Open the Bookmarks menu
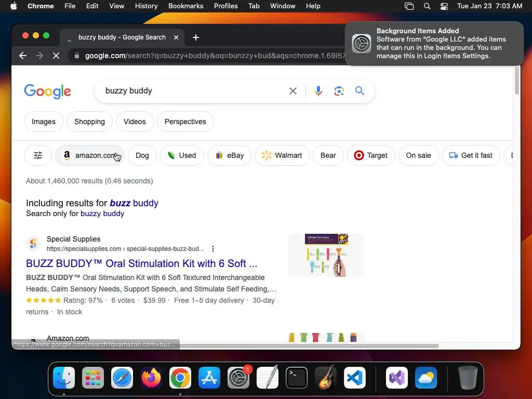Image resolution: width=532 pixels, height=399 pixels. tap(185, 6)
